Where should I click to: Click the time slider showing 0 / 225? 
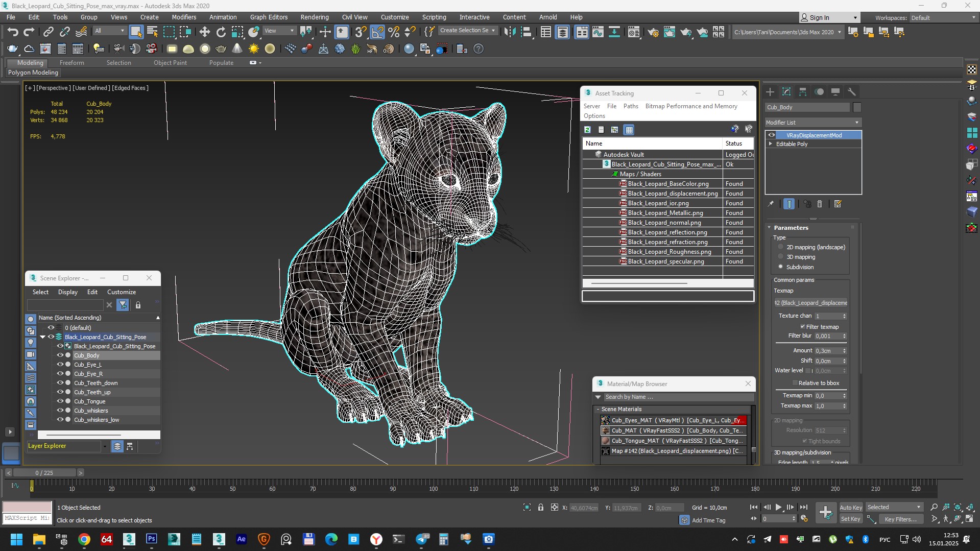coord(44,473)
